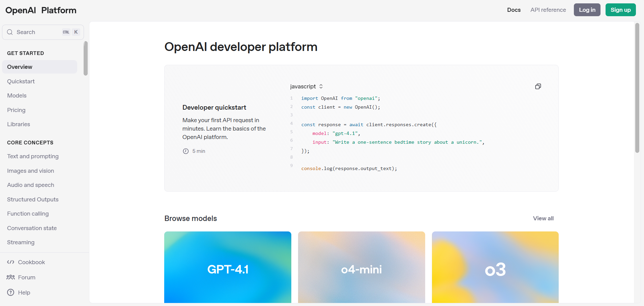Click the Developer quickstart heading
The image size is (644, 306).
point(214,107)
